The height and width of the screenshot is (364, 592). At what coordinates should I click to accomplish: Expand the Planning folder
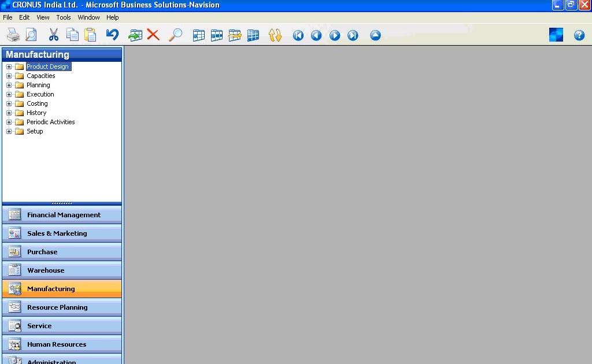(9, 86)
